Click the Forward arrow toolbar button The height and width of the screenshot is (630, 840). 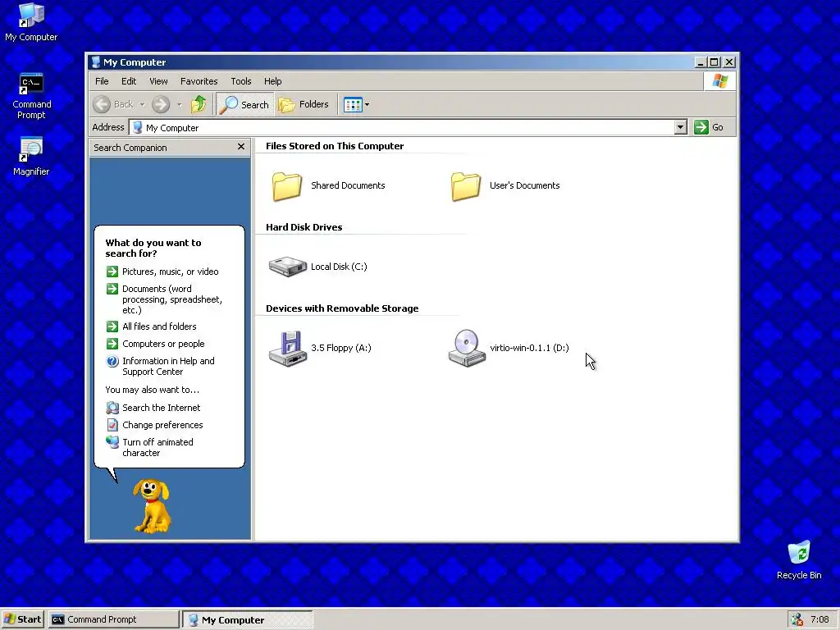point(161,104)
